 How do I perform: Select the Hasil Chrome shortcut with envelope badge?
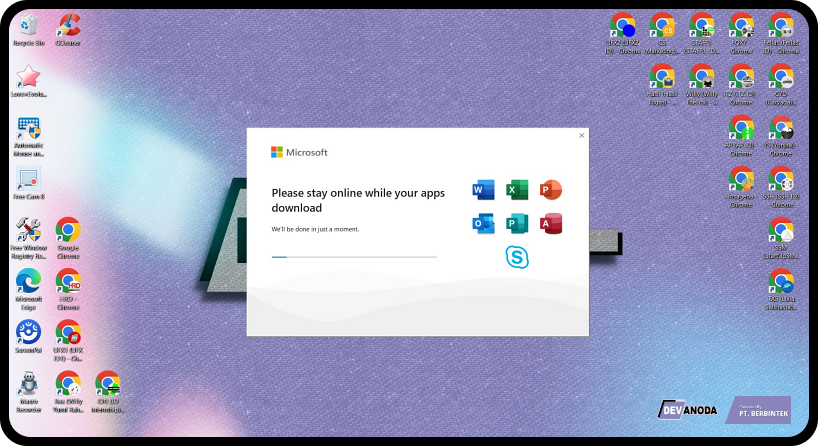tap(662, 85)
